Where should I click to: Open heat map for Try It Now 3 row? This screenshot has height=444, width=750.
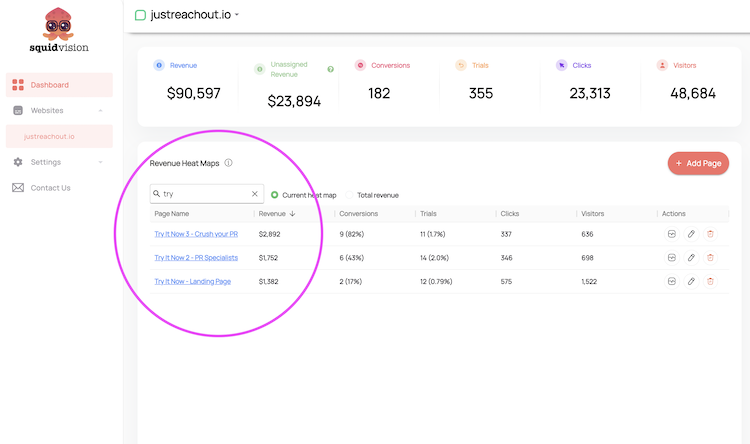pyautogui.click(x=672, y=234)
